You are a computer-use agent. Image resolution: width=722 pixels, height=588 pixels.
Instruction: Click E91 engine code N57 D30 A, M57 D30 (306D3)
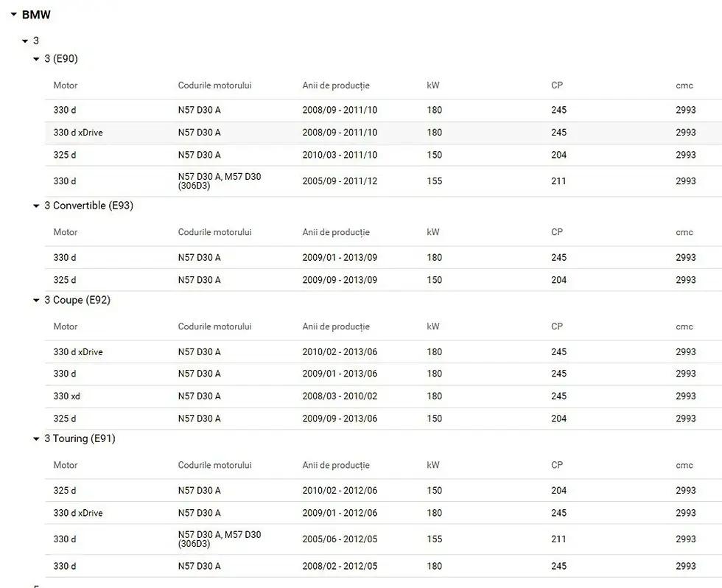click(220, 539)
